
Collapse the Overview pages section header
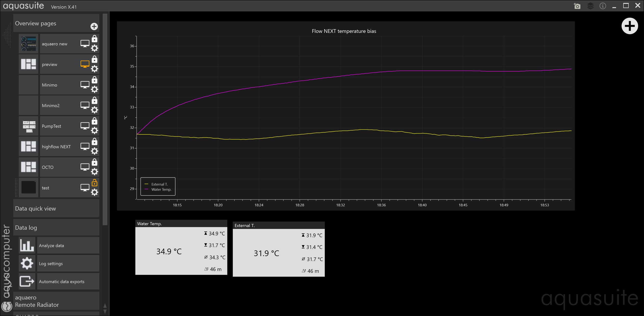[50, 24]
